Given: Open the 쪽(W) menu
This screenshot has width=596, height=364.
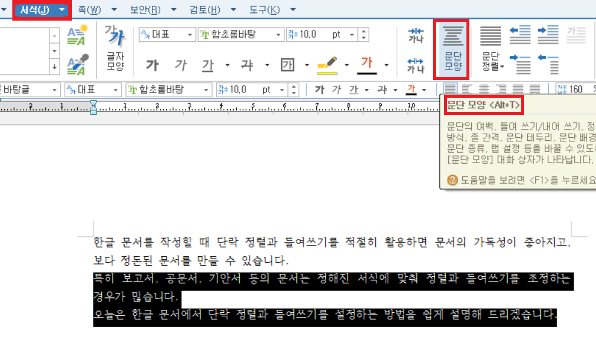Looking at the screenshot, I should 90,10.
